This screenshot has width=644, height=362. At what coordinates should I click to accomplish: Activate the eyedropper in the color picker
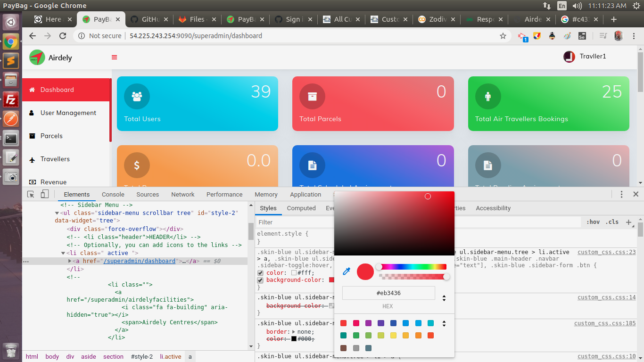click(347, 271)
